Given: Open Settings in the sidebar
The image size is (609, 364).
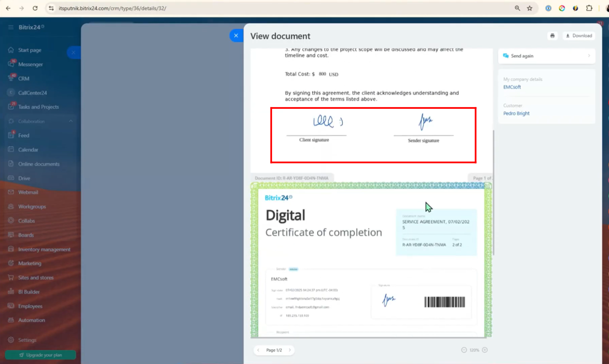Looking at the screenshot, I should [27, 340].
